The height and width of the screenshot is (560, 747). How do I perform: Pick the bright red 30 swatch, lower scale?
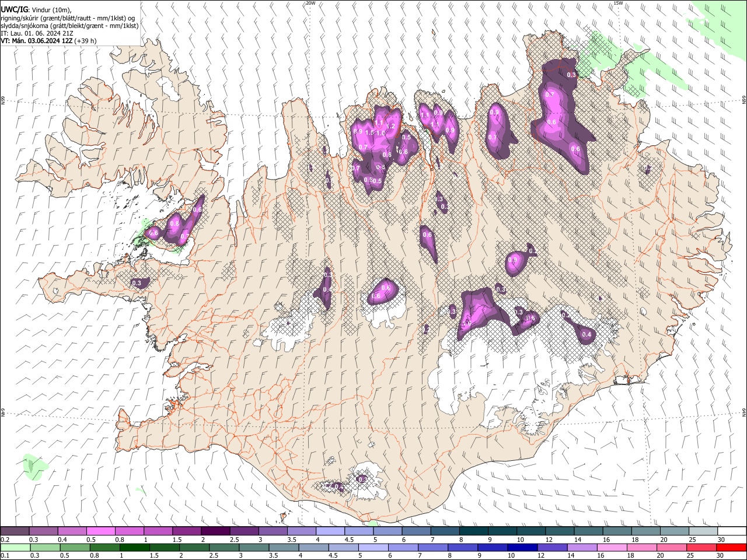(x=731, y=547)
